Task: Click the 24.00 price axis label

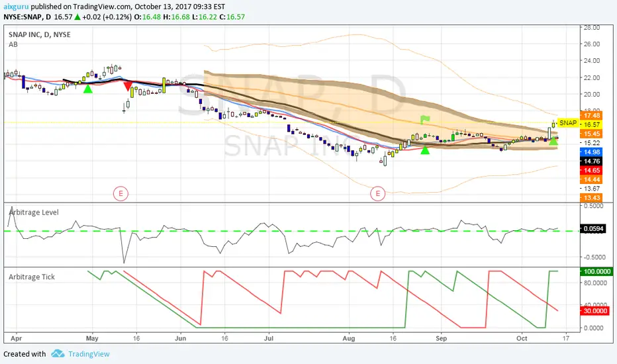Action: [592, 61]
